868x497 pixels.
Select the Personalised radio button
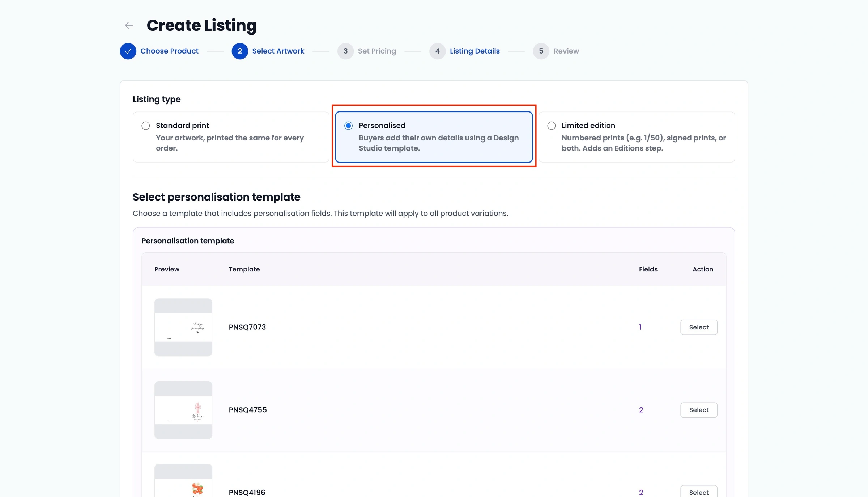point(348,126)
